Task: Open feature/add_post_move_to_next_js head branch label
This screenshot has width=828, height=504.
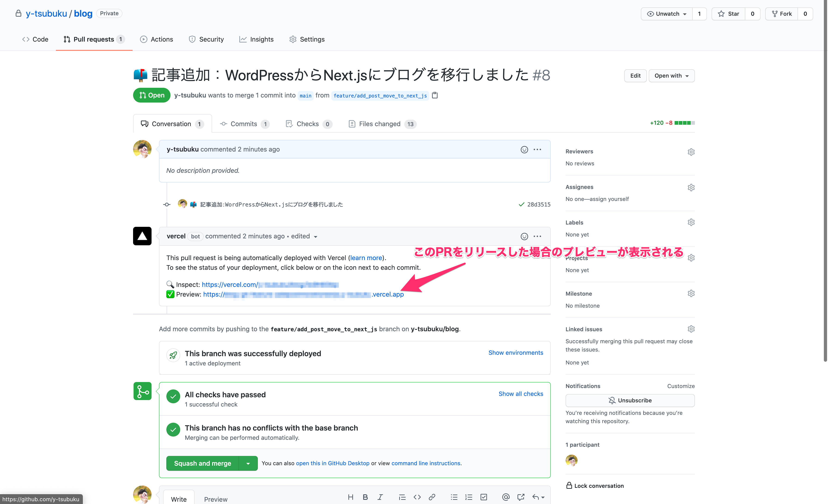Action: [x=380, y=96]
